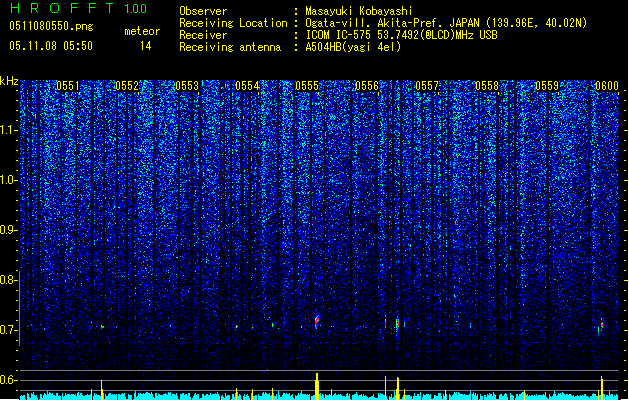Click the kHz axis unit label
Image resolution: width=629 pixels, height=400 pixels.
9,81
